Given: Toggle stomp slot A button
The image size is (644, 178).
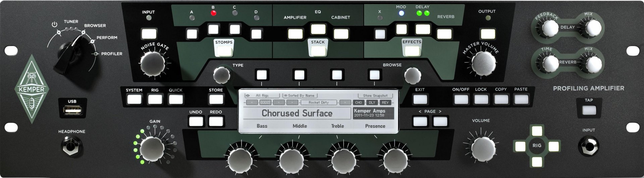Looking at the screenshot, I should coord(192,34).
